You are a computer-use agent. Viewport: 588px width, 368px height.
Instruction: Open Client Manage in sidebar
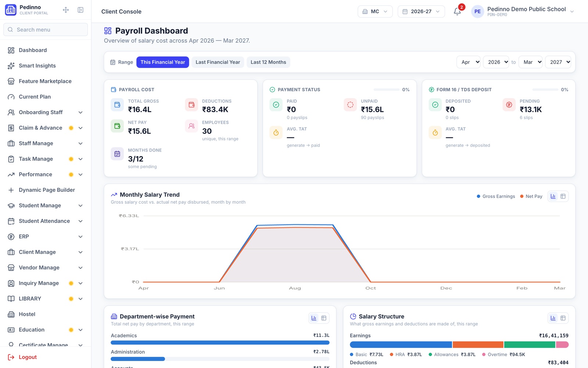46,252
